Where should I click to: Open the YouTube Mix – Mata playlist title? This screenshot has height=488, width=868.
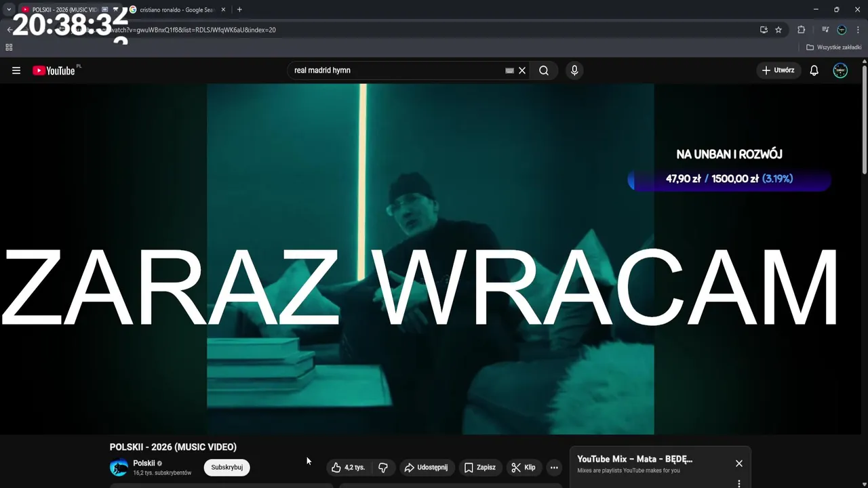635,459
